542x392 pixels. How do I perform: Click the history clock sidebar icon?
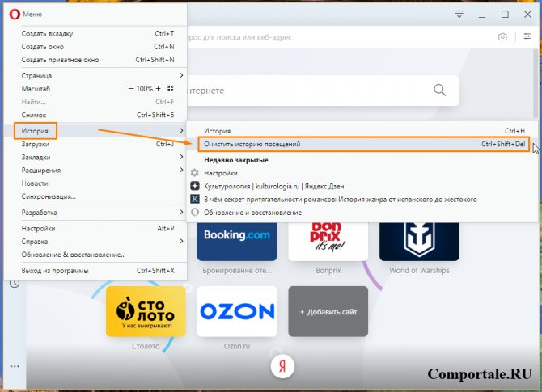pyautogui.click(x=15, y=284)
